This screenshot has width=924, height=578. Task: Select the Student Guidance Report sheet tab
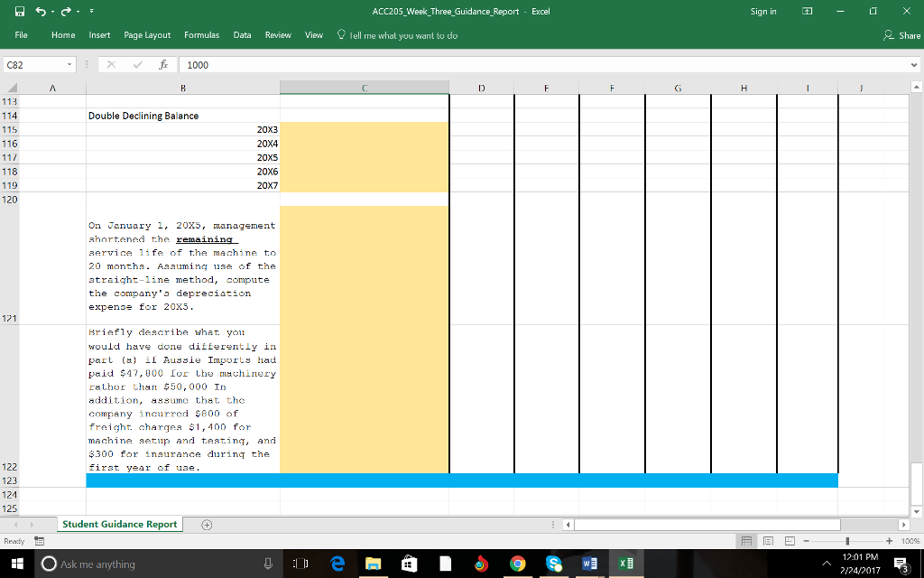119,524
